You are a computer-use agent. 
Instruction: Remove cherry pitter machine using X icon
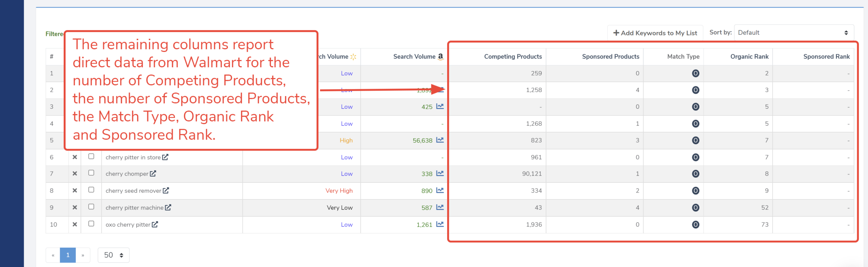click(x=75, y=207)
